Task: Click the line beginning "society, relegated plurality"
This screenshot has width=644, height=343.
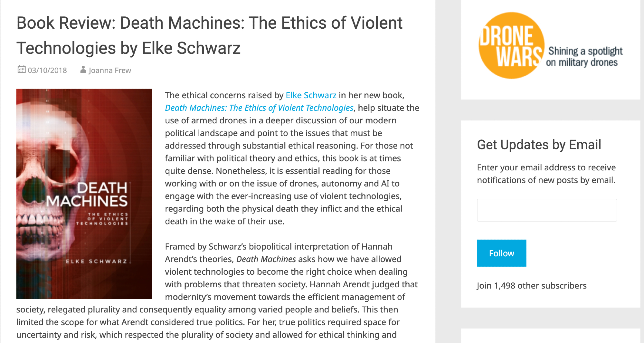Action: point(207,310)
